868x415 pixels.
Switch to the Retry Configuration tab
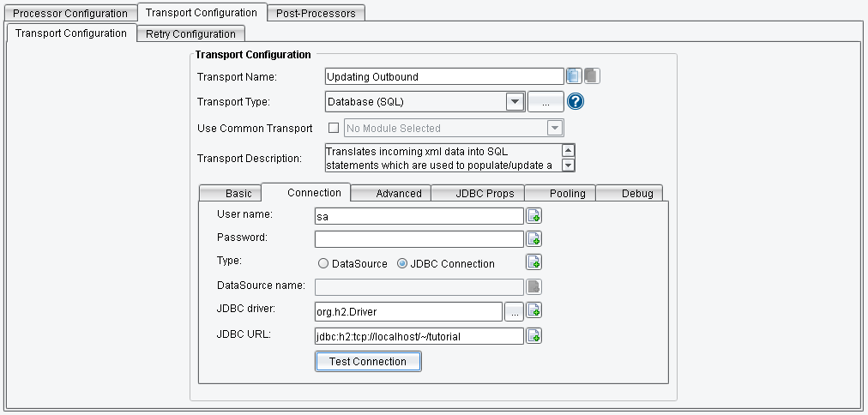(x=190, y=33)
